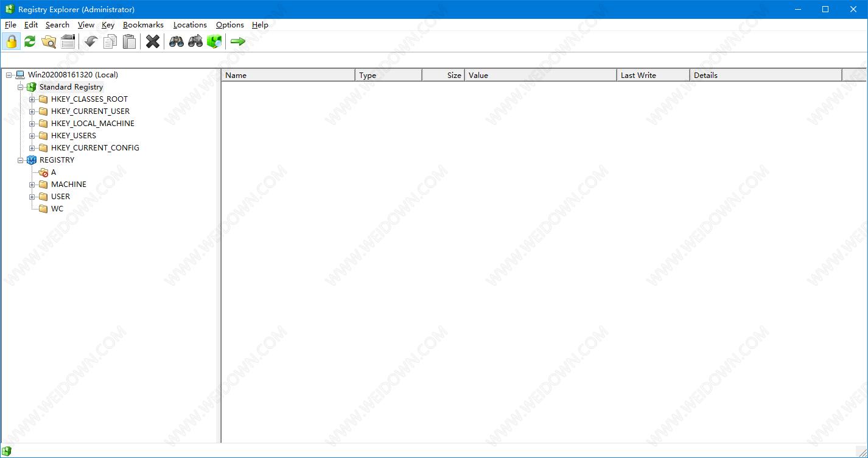Open the Key menu

tap(108, 25)
